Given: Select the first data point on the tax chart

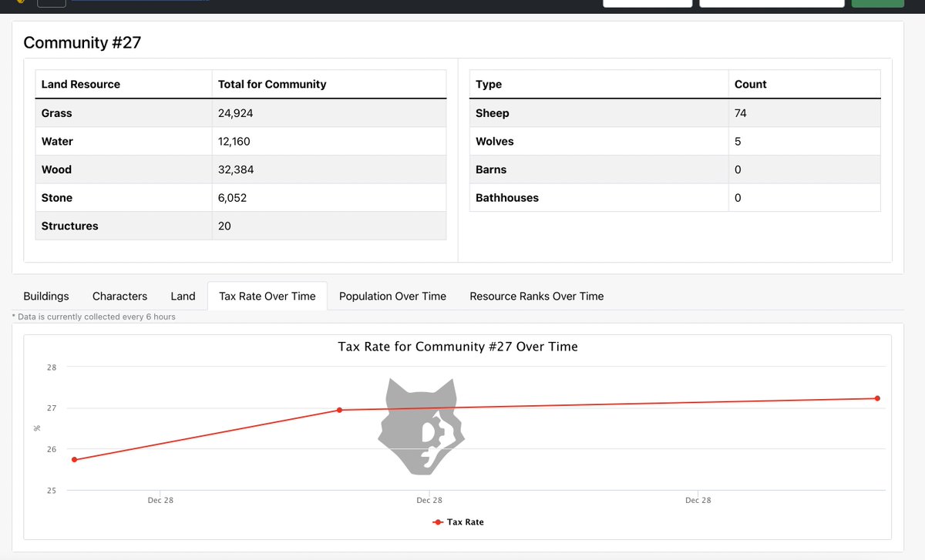Looking at the screenshot, I should click(74, 459).
